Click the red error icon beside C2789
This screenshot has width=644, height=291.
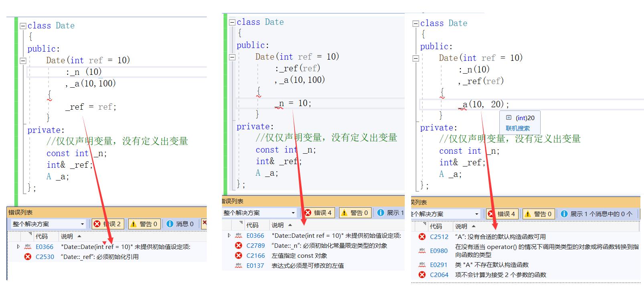coord(238,245)
